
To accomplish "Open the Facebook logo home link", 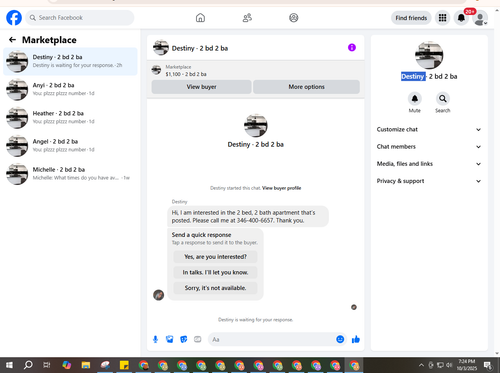I will tap(14, 18).
